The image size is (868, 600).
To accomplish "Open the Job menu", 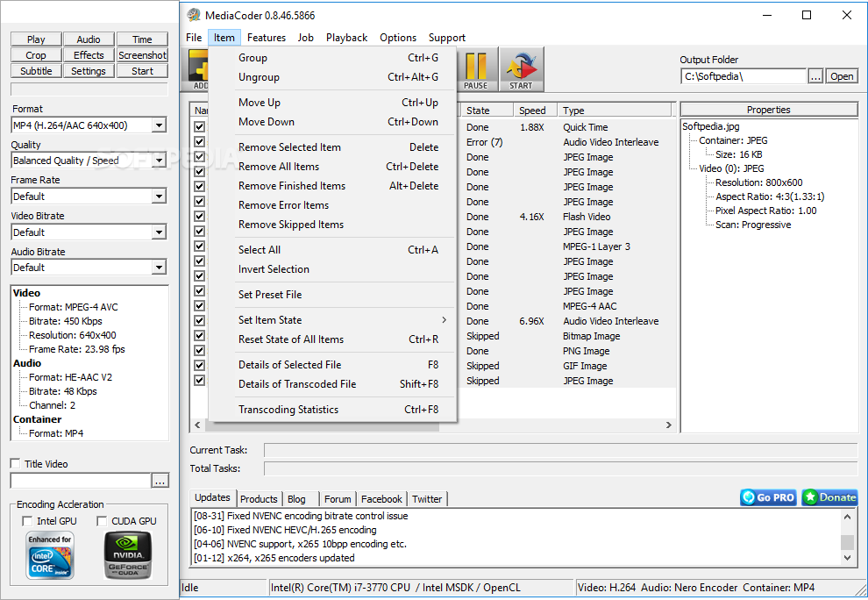I will [x=306, y=38].
